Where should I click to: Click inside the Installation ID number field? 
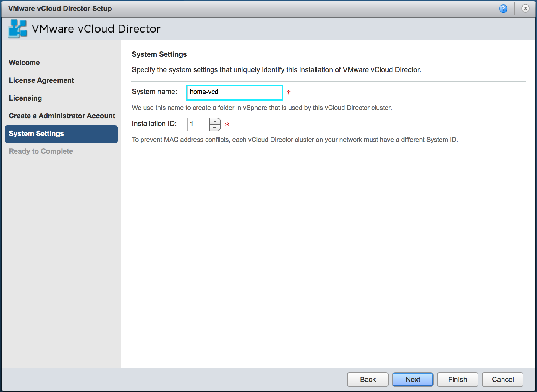click(199, 124)
